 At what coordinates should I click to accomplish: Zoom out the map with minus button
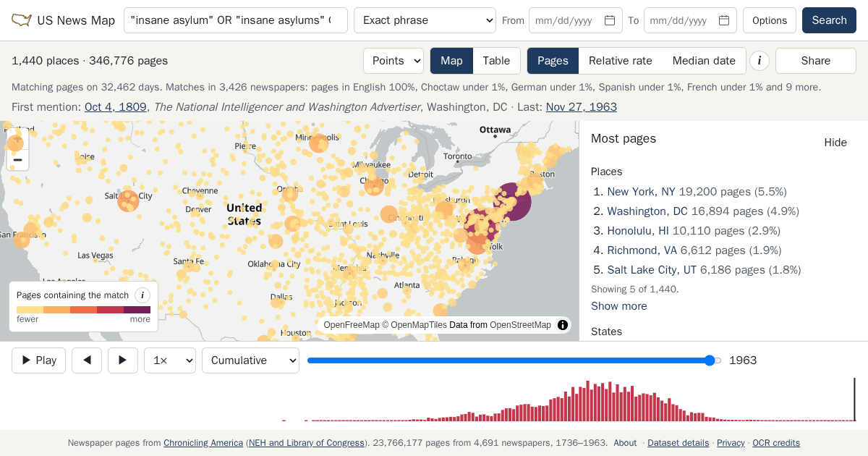coord(17,160)
